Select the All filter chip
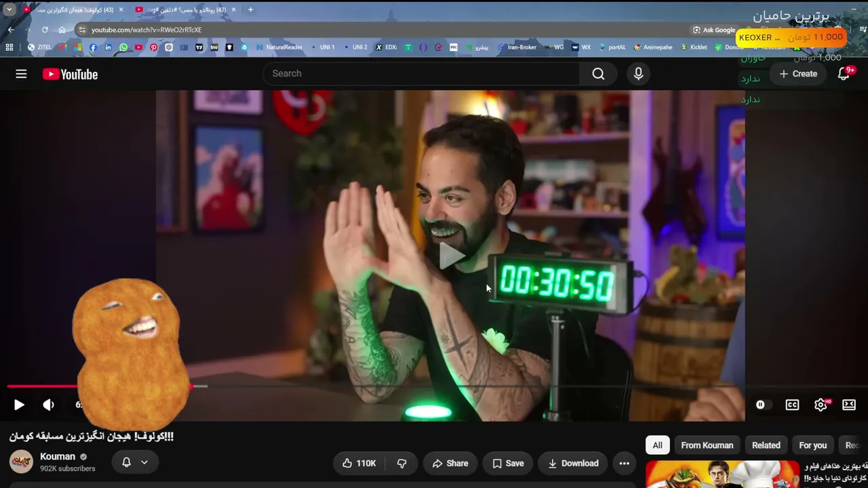Image resolution: width=868 pixels, height=488 pixels. click(657, 445)
